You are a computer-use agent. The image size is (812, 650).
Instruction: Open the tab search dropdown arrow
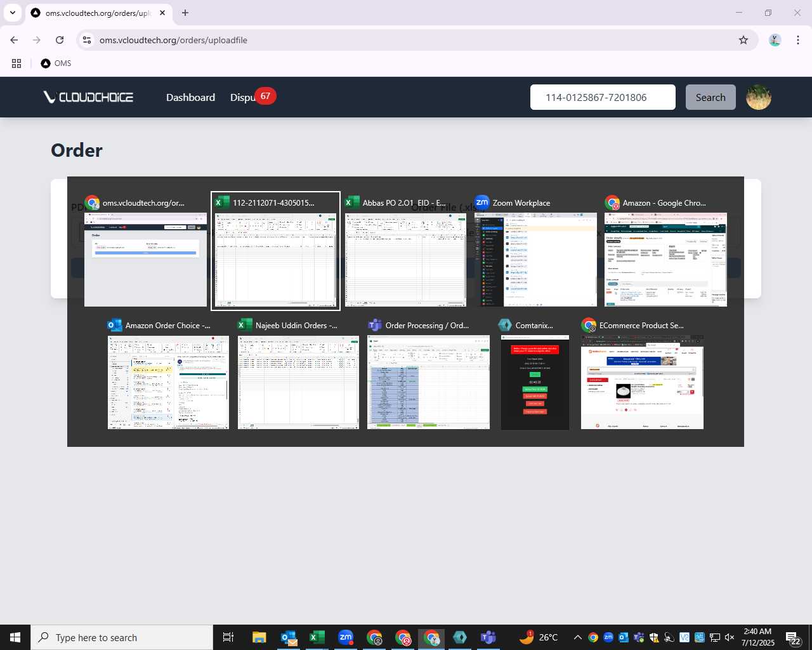[x=12, y=13]
